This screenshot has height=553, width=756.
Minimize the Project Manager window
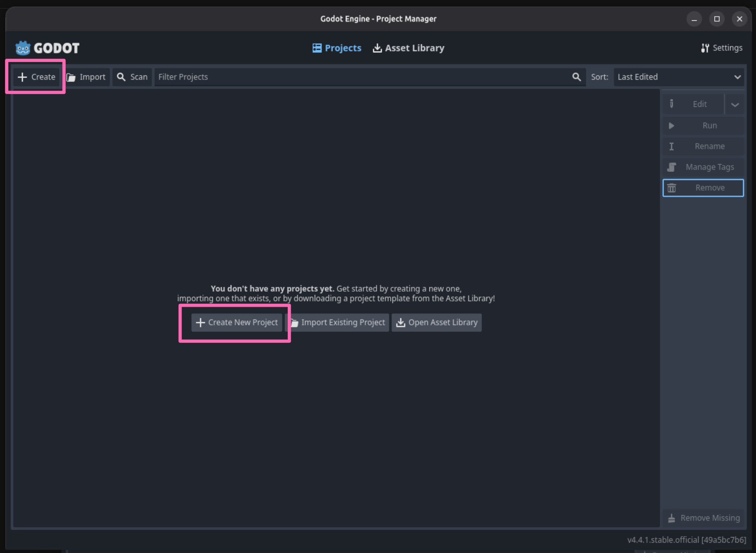(694, 19)
